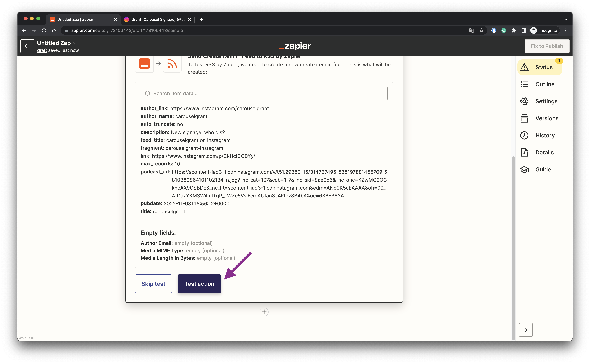Select the author_link Instagram URL value

click(x=219, y=109)
